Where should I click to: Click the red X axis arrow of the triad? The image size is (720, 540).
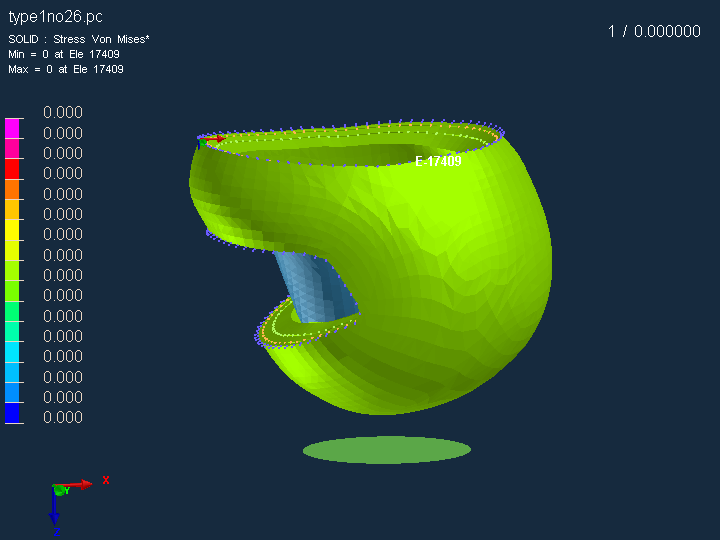(75, 484)
